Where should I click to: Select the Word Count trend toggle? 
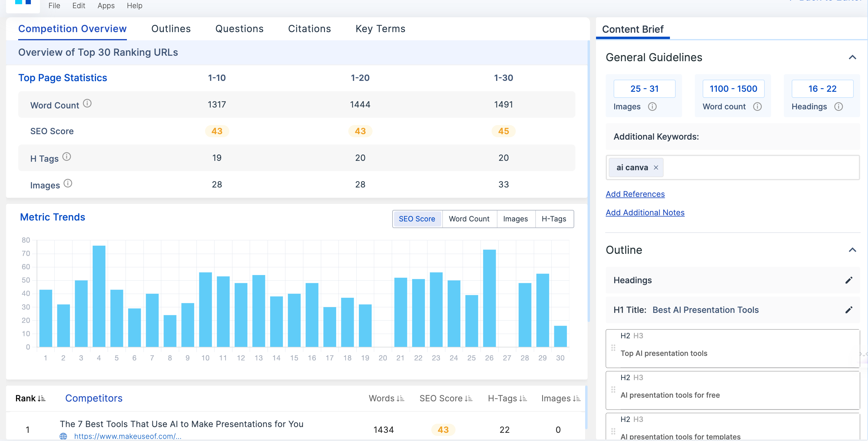(x=469, y=219)
